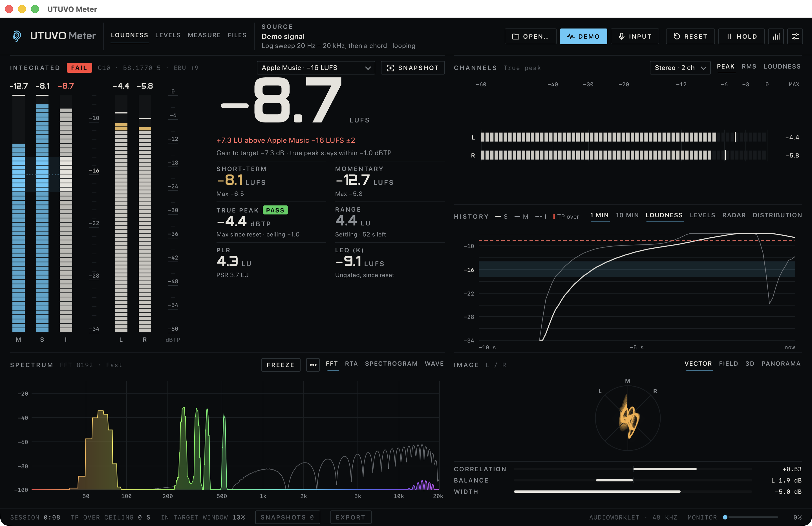Screen dimensions: 812x526
Task: Toggle the I integrated history trace
Action: coord(541,216)
